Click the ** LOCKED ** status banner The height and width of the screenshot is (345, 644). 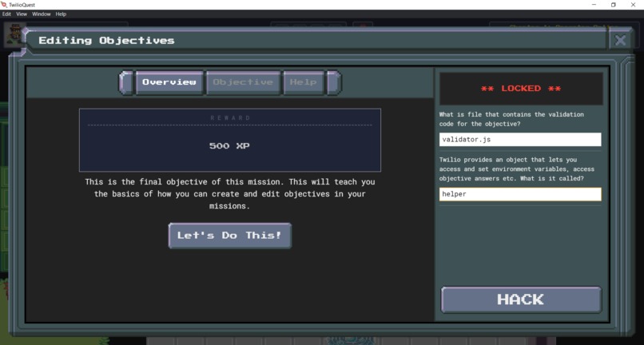[x=521, y=89]
